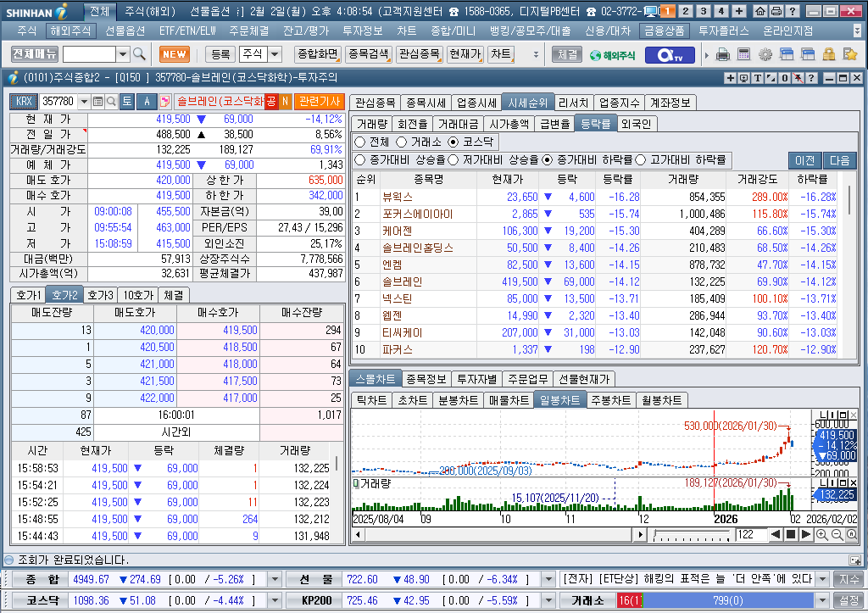Click stock list icon beside code 357780
This screenshot has height=613, width=868.
pyautogui.click(x=98, y=102)
